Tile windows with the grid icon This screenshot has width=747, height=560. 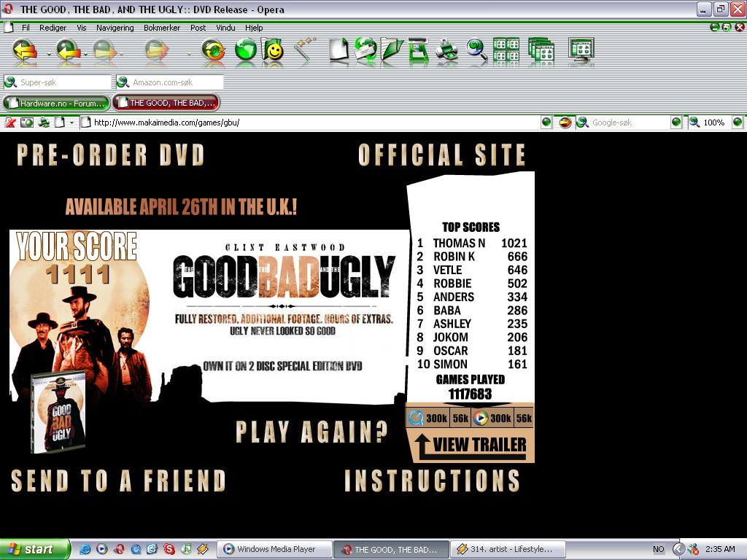[506, 50]
